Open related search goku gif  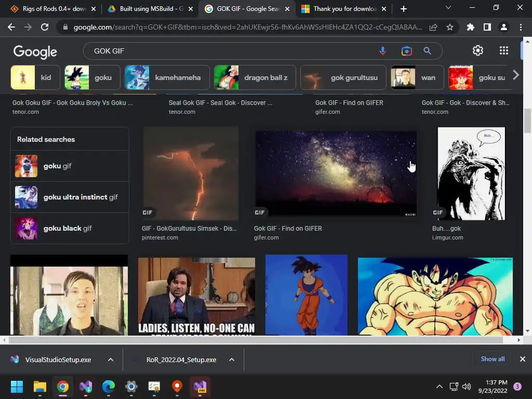(70, 166)
